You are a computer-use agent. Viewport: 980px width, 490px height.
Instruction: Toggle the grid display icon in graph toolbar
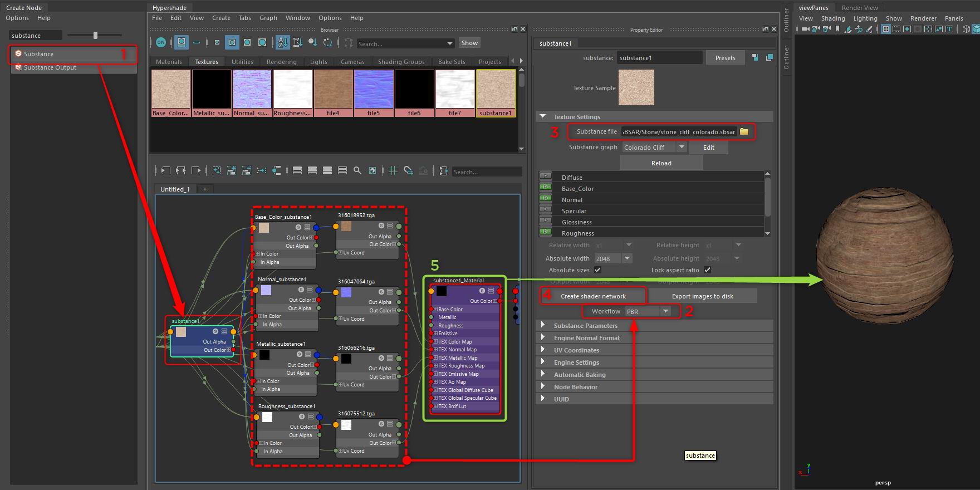pyautogui.click(x=393, y=171)
